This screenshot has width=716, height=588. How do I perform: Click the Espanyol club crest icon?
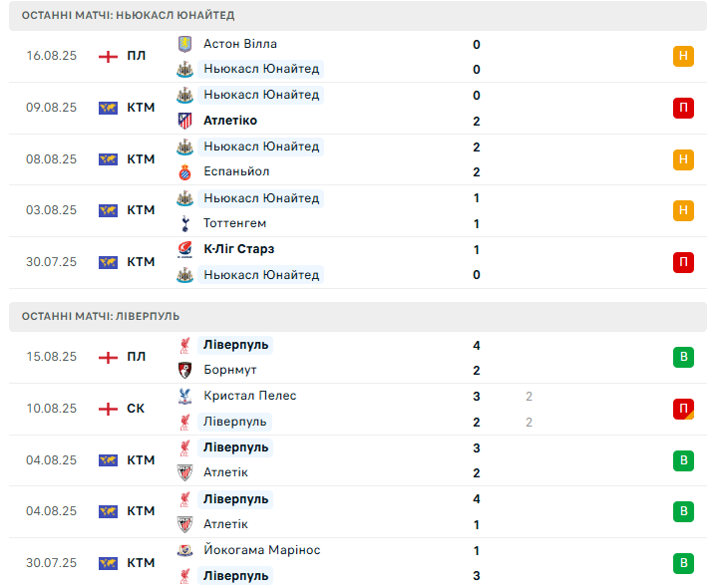183,172
